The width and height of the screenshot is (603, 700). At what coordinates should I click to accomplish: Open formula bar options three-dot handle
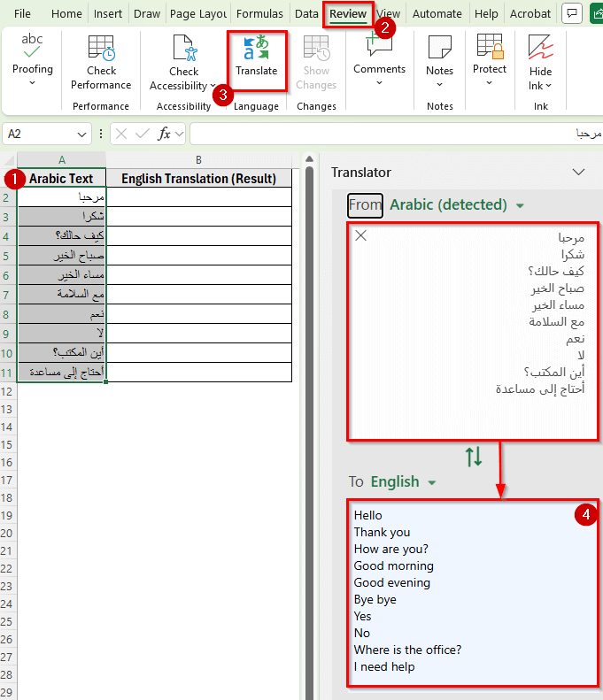point(101,134)
